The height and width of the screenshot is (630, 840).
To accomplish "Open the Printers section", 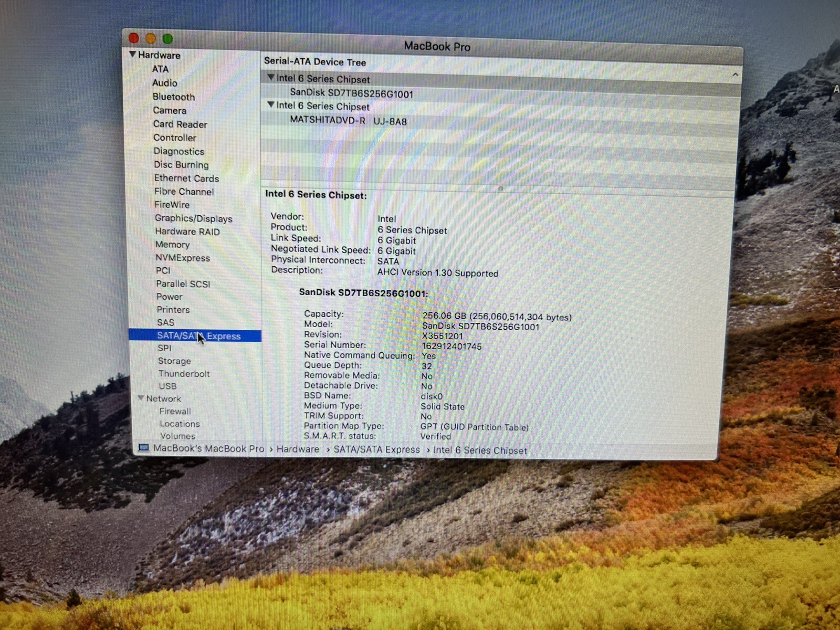I will coord(173,310).
